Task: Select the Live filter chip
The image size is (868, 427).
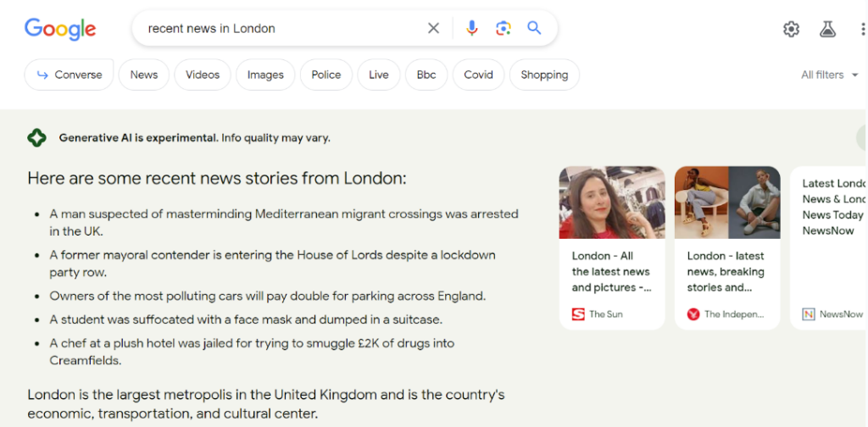Action: pyautogui.click(x=379, y=75)
